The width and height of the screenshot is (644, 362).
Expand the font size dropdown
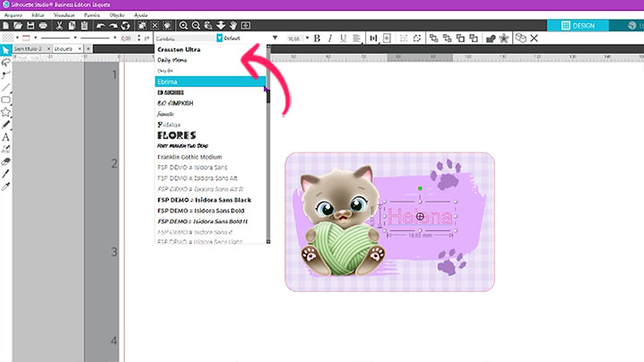(x=308, y=39)
